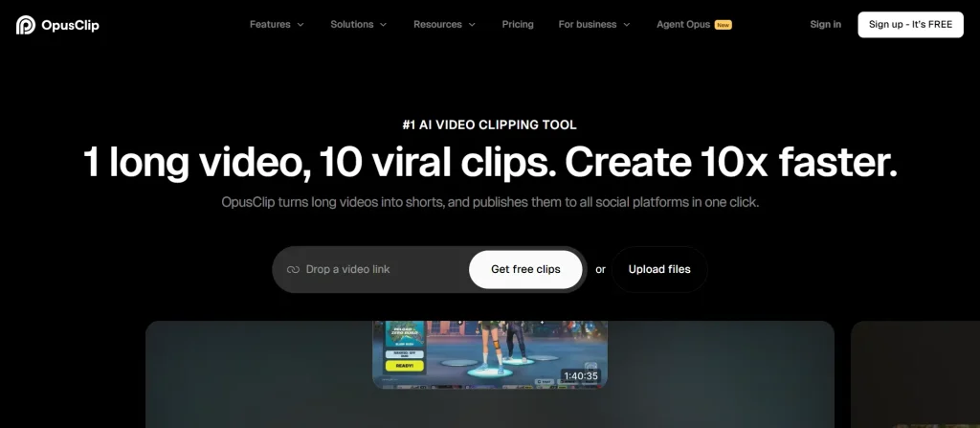
Task: Click the yellow READY! label in video preview
Action: coord(404,366)
